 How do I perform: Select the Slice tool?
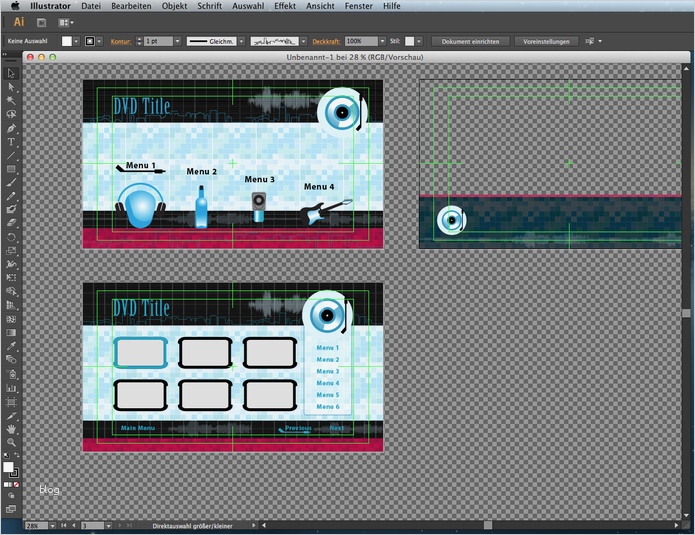pyautogui.click(x=11, y=416)
